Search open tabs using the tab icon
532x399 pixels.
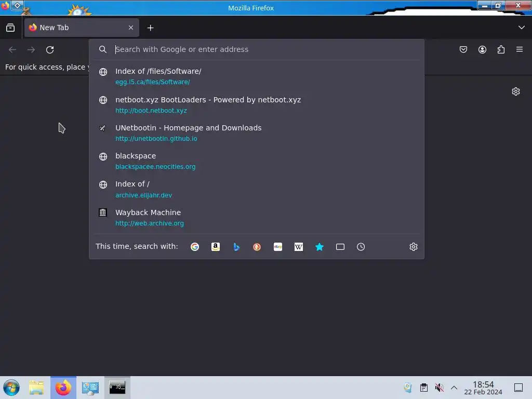[x=340, y=247]
